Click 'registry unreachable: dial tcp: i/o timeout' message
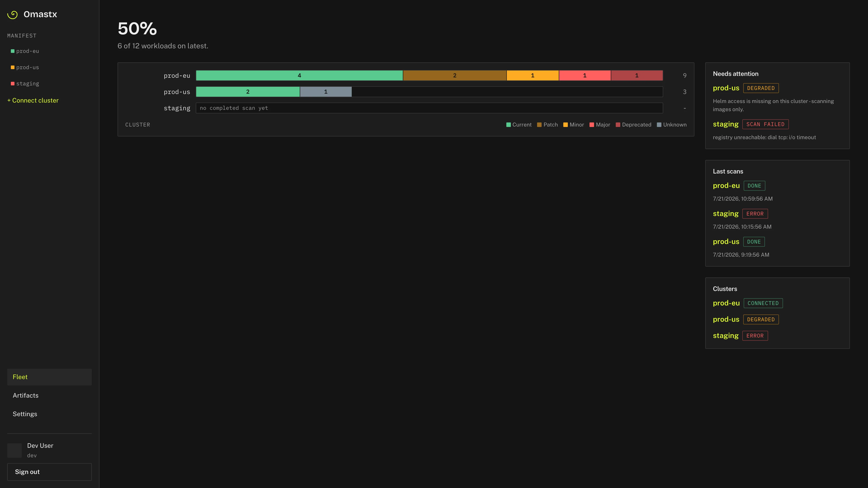 tap(764, 137)
